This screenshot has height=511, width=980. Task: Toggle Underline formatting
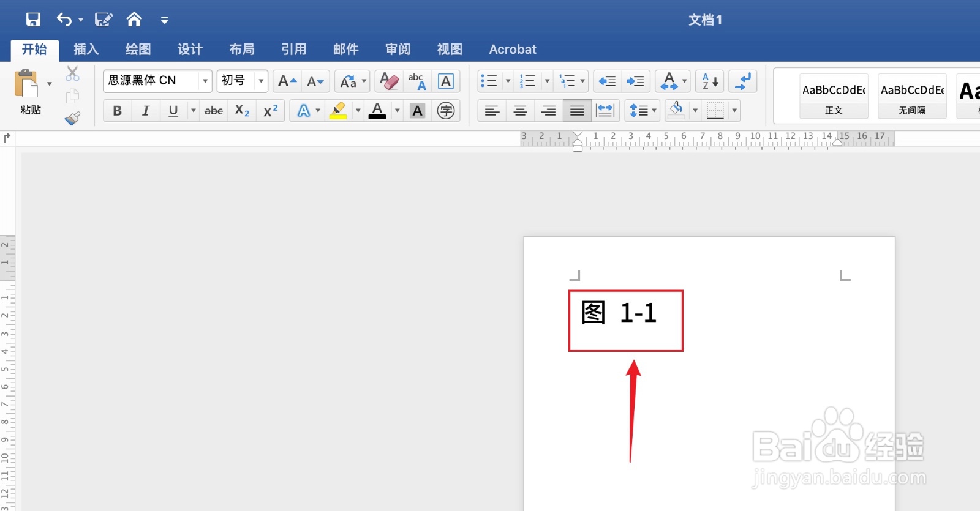click(173, 111)
